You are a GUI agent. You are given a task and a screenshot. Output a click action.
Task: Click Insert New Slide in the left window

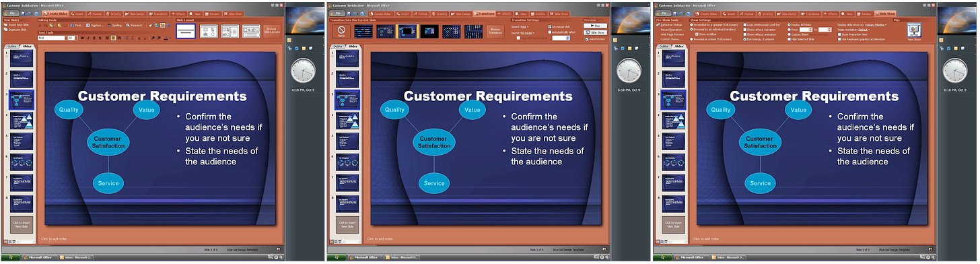pos(17,25)
